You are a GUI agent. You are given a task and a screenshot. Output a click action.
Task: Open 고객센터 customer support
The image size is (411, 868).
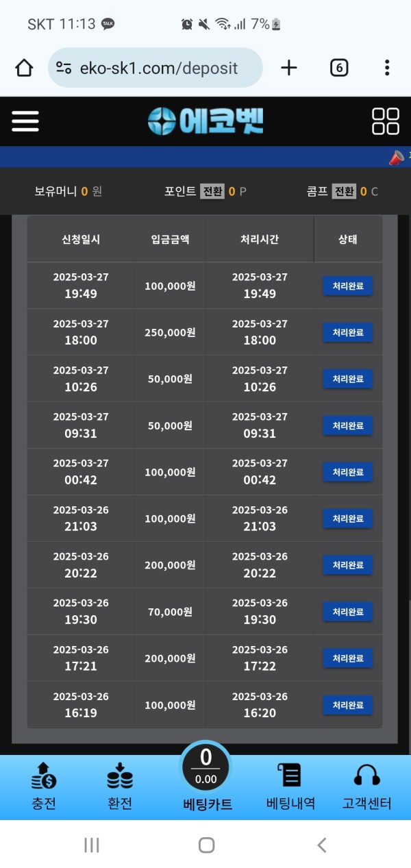pos(366,786)
